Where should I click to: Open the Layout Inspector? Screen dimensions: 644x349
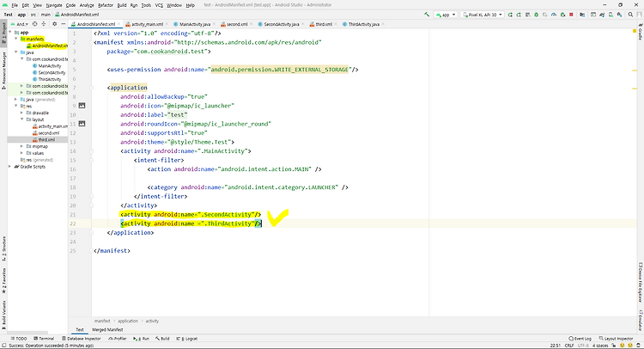(x=616, y=339)
